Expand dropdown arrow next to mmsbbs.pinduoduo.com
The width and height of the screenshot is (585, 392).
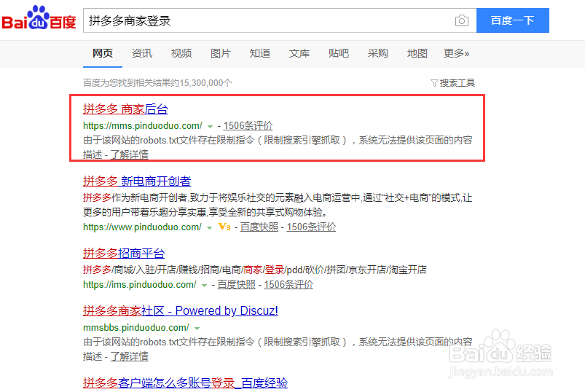point(197,328)
